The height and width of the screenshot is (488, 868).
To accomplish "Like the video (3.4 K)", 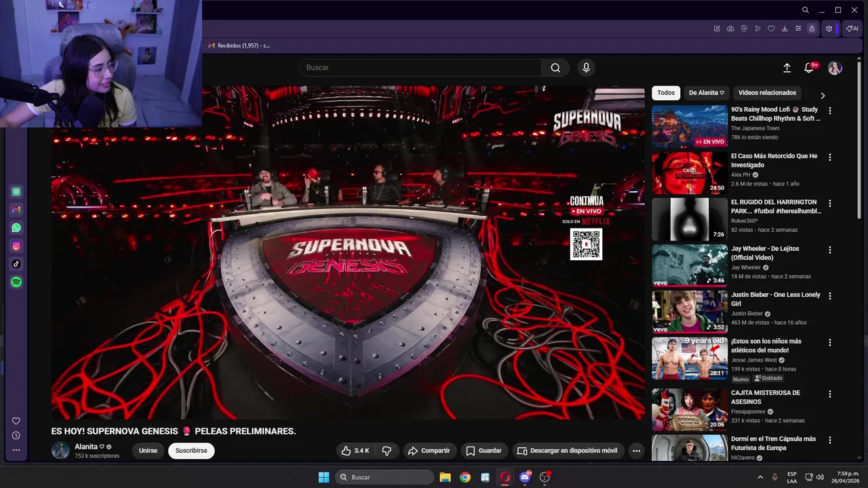I will coord(356,451).
